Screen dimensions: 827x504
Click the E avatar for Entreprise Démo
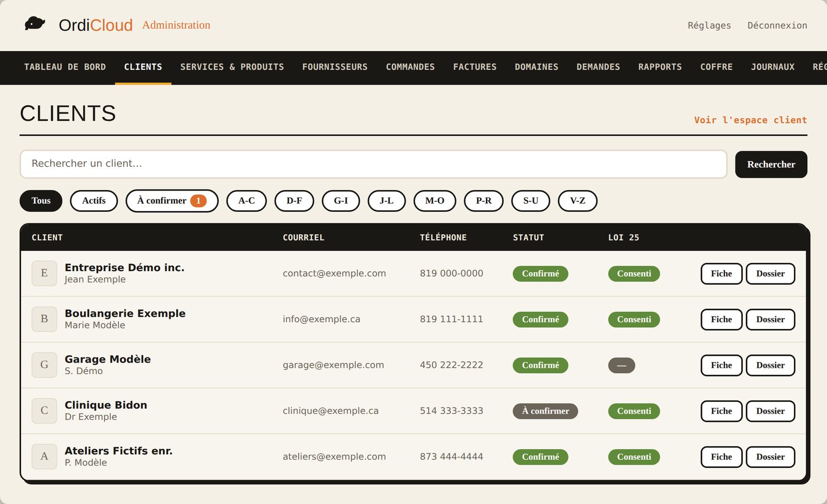pyautogui.click(x=44, y=273)
